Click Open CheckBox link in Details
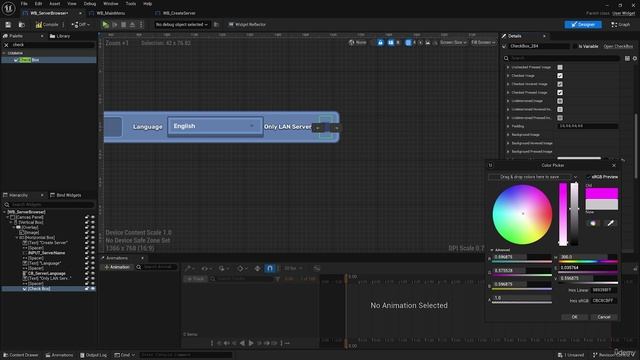Image resolution: width=640 pixels, height=360 pixels. [618, 47]
